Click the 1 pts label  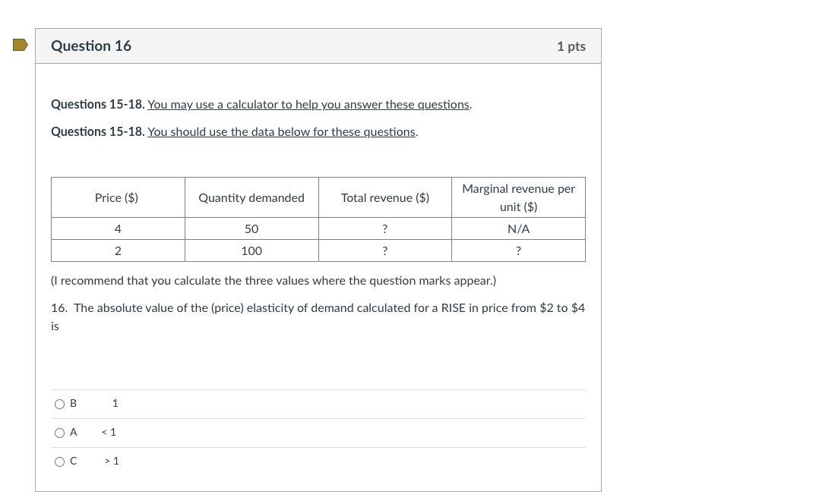pyautogui.click(x=571, y=46)
